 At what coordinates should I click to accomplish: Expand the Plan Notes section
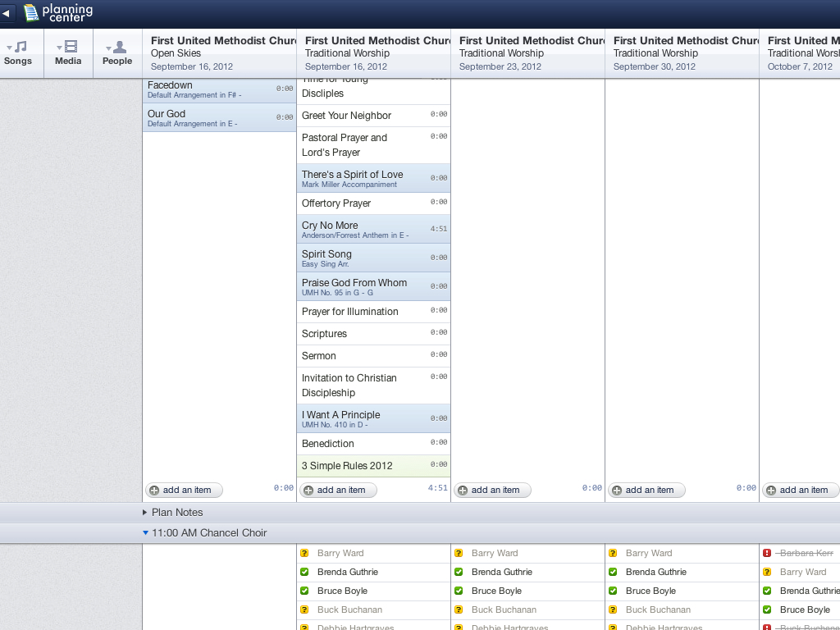click(x=145, y=512)
